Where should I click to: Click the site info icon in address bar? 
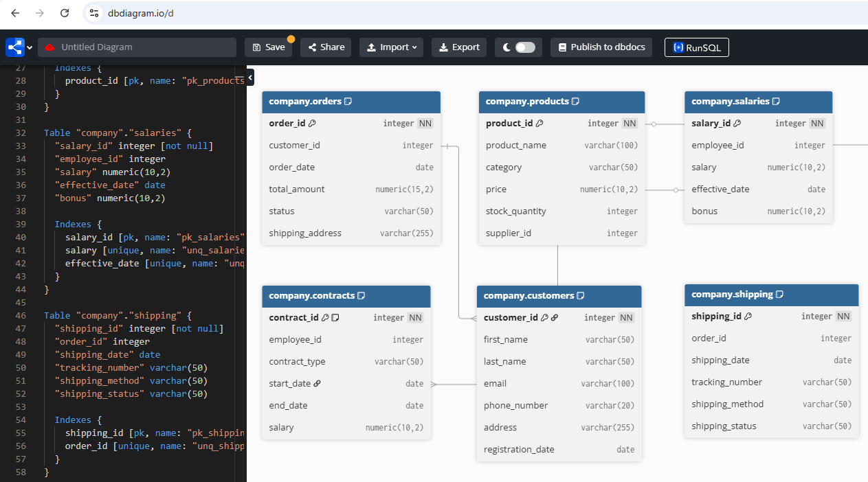(x=95, y=13)
